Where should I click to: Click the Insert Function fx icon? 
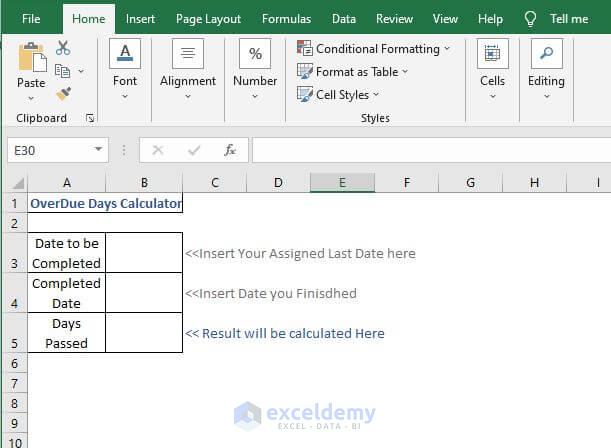[230, 150]
